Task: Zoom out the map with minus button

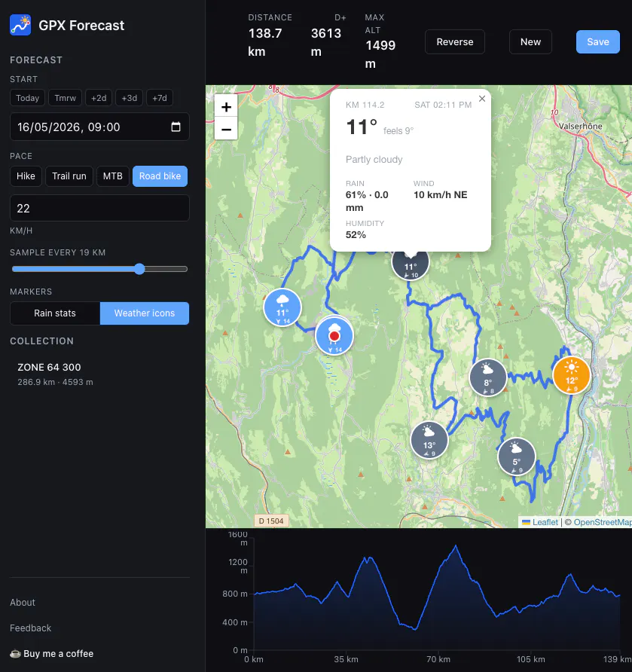Action: [226, 129]
